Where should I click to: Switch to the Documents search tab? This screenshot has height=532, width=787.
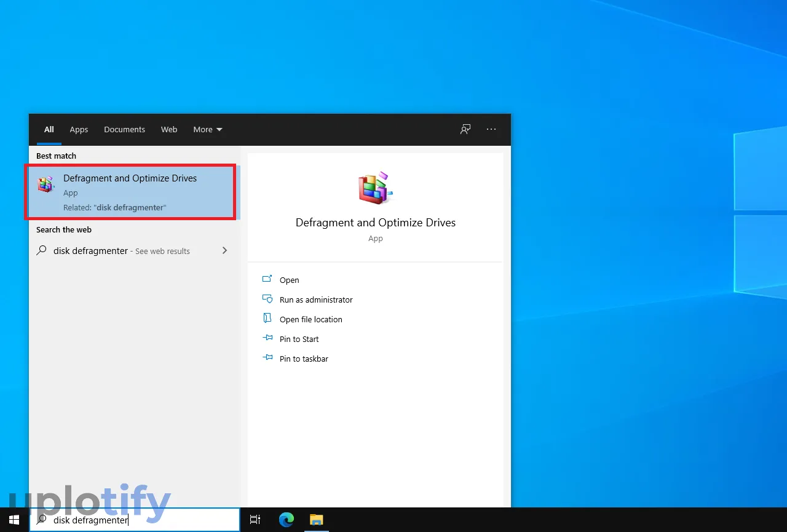point(125,129)
